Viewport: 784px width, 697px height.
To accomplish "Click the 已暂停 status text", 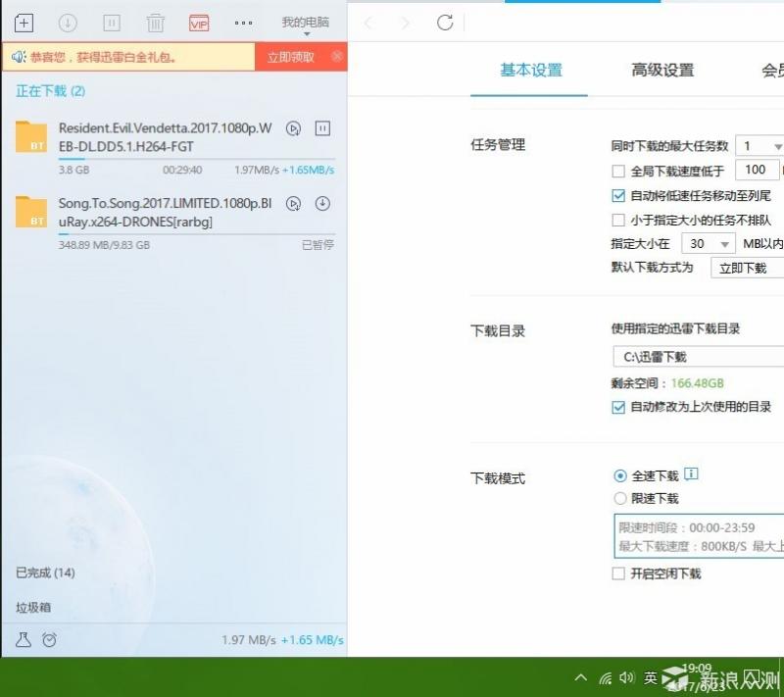I will click(318, 245).
